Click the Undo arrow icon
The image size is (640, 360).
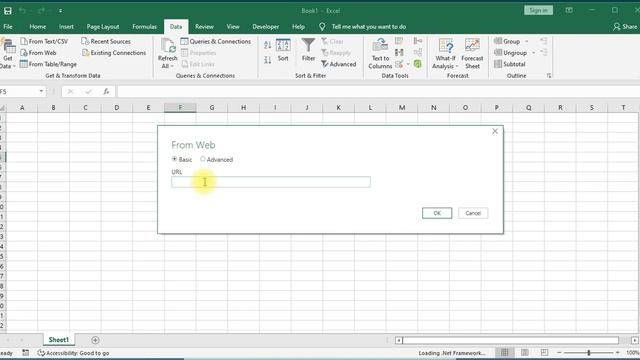(23, 11)
